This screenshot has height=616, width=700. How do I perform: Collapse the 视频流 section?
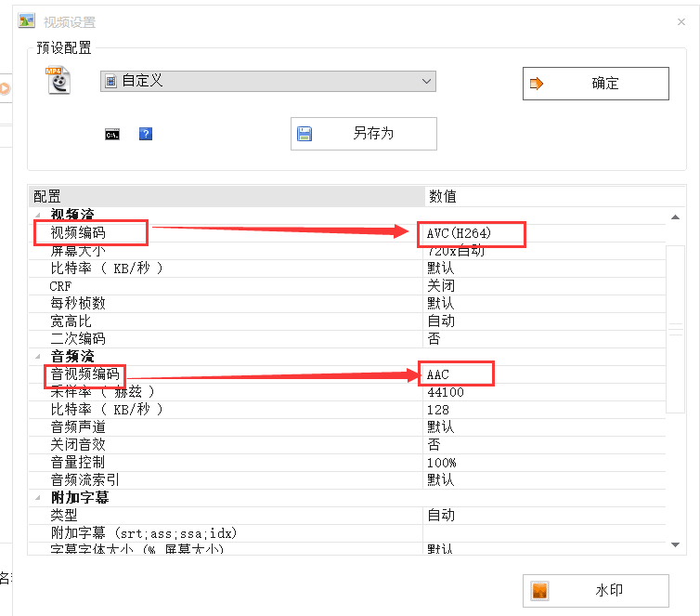(x=39, y=216)
